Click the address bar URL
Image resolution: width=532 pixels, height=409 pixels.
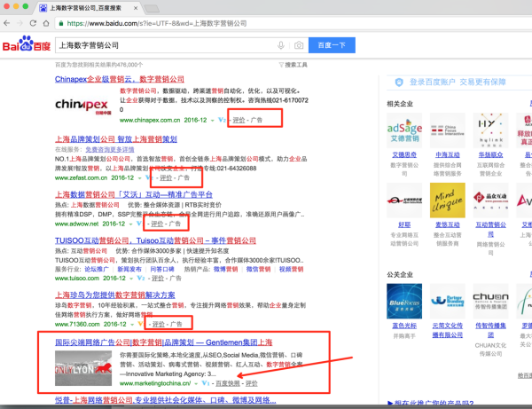[157, 23]
